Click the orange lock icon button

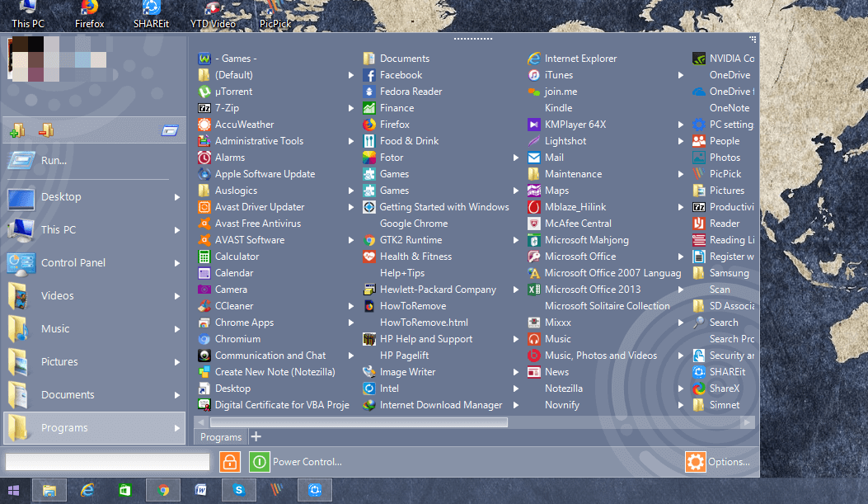click(230, 461)
